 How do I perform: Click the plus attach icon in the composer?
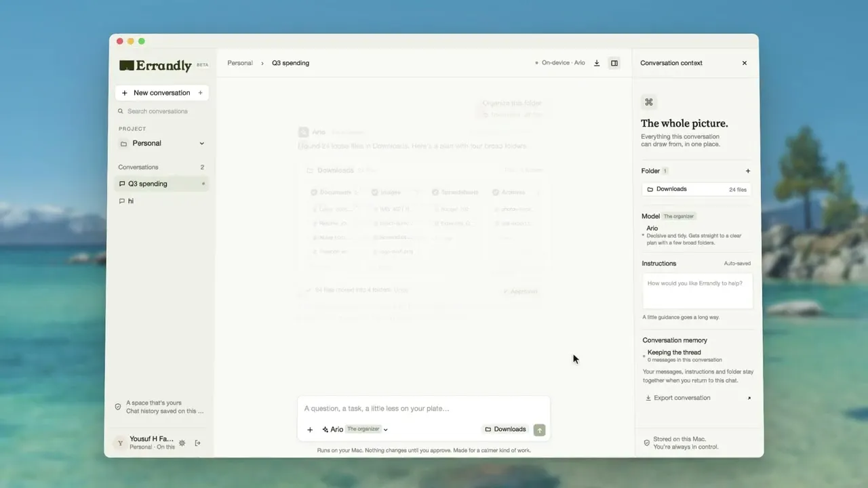click(x=310, y=430)
